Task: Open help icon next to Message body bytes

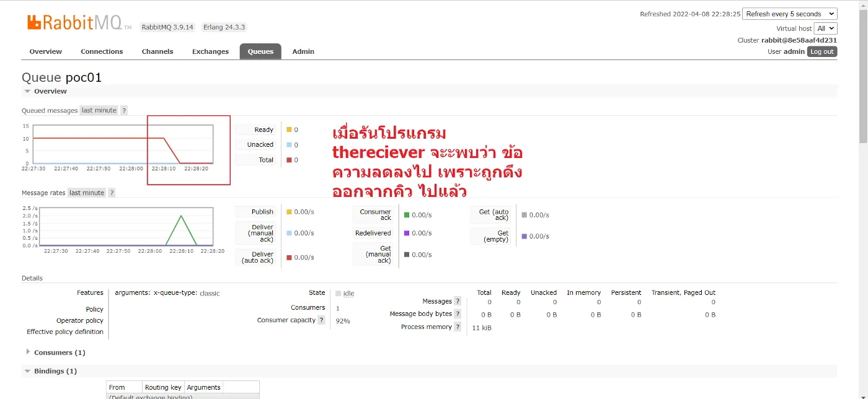Action: coord(458,313)
